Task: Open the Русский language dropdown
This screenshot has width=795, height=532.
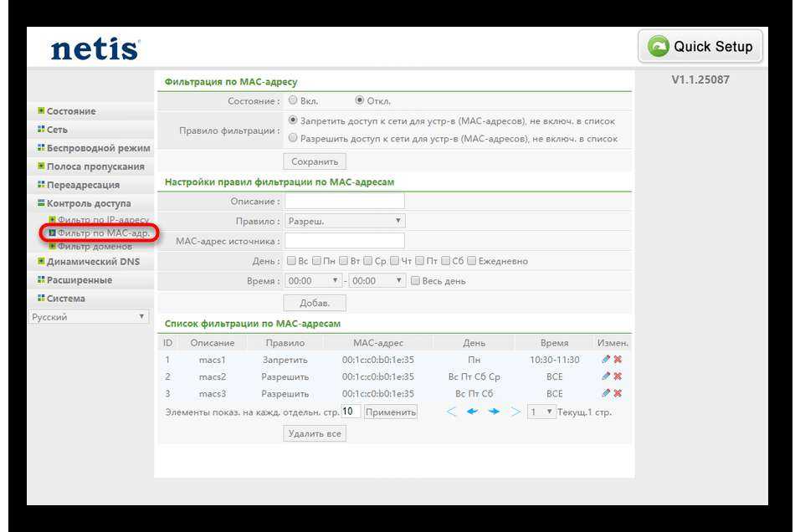Action: coord(88,317)
